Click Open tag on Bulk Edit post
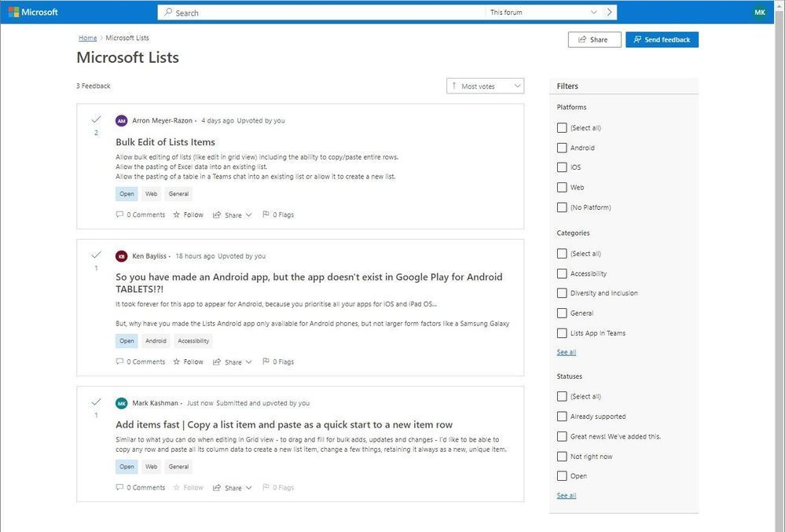The width and height of the screenshot is (785, 532). click(127, 194)
